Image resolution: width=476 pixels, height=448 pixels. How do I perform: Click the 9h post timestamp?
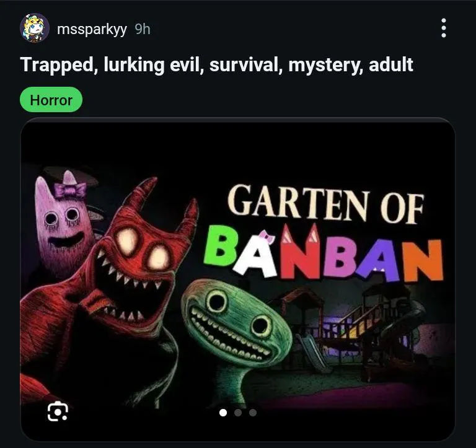click(x=143, y=29)
